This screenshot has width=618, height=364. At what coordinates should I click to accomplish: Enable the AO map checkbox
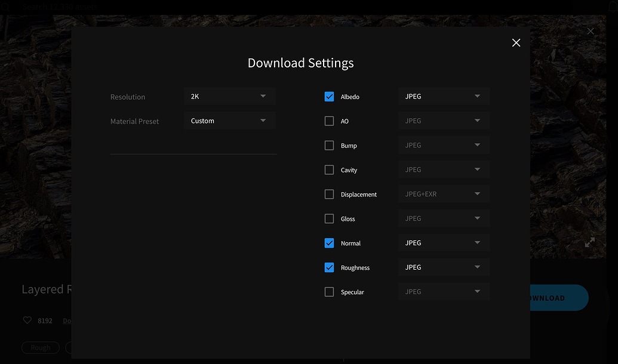coord(329,121)
